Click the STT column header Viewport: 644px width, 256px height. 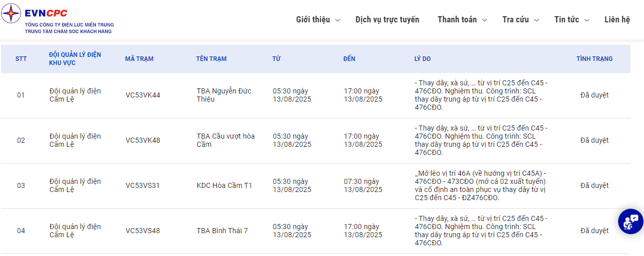pos(21,59)
